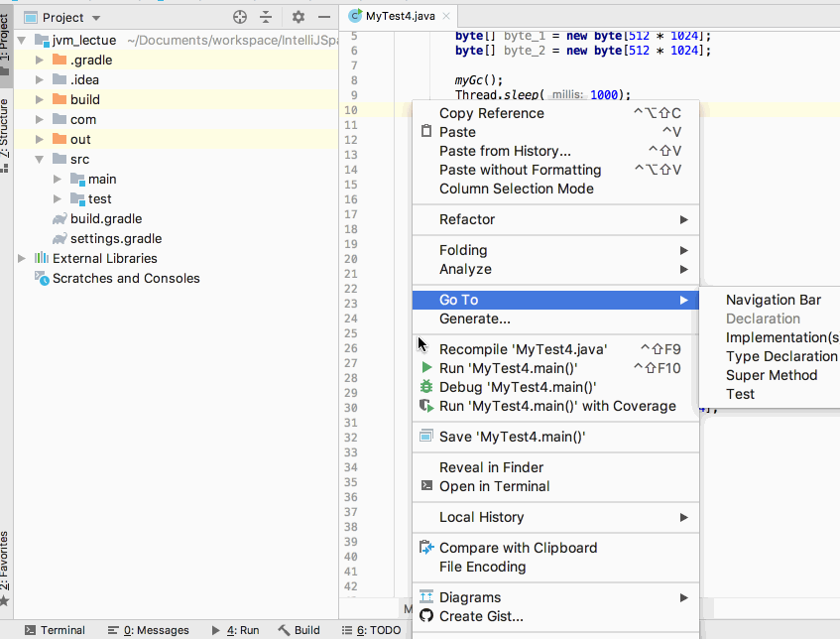Viewport: 840px width, 639px height.
Task: Click Open in Terminal icon
Action: pyautogui.click(x=426, y=485)
